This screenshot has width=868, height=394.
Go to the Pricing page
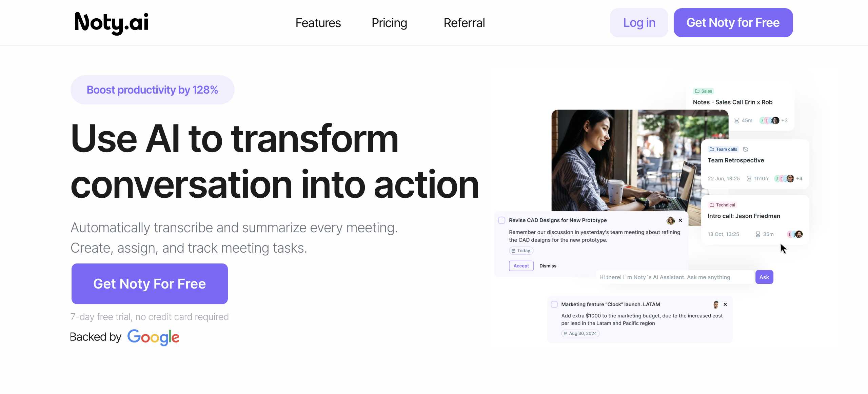pyautogui.click(x=389, y=23)
